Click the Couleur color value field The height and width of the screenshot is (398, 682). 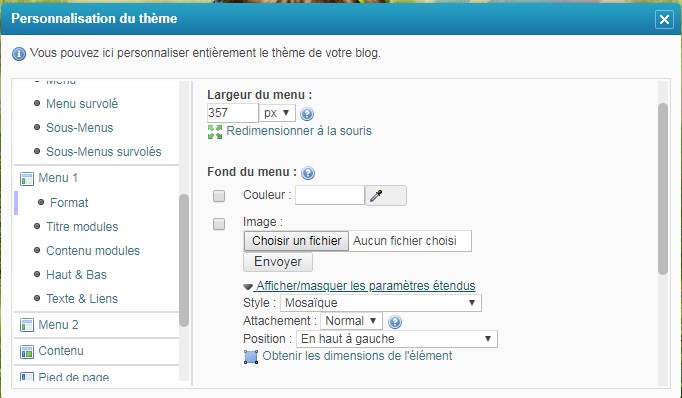(x=330, y=195)
